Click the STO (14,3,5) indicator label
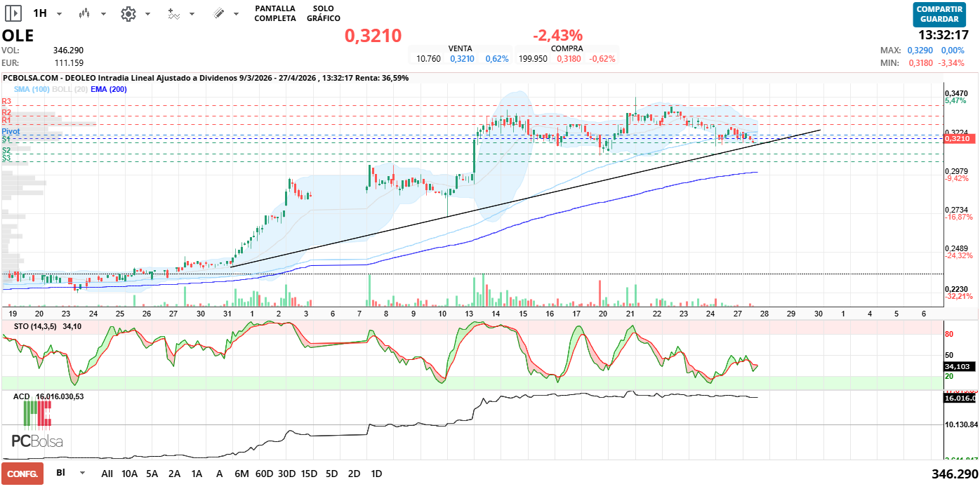The image size is (980, 489). click(x=37, y=326)
